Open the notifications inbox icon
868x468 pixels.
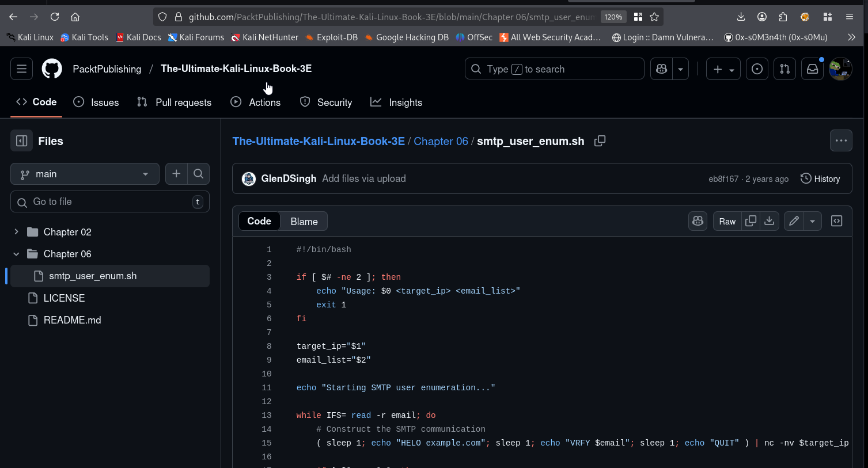click(812, 69)
